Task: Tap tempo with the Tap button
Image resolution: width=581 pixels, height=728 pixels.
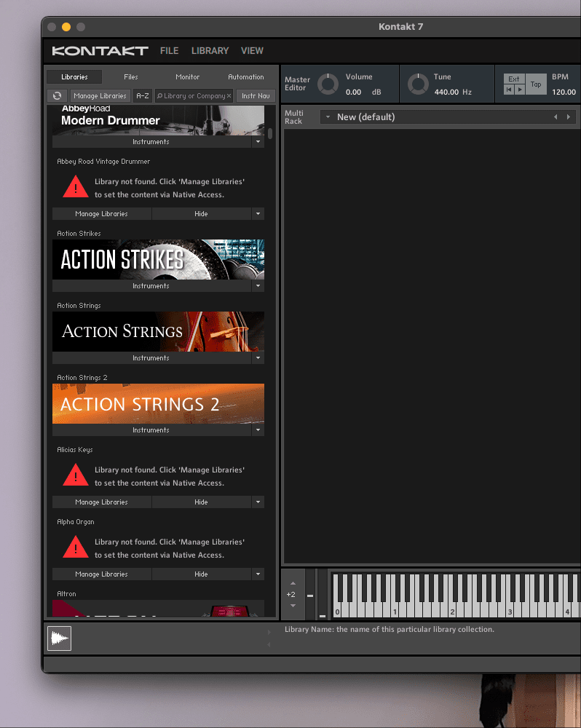Action: (x=536, y=84)
